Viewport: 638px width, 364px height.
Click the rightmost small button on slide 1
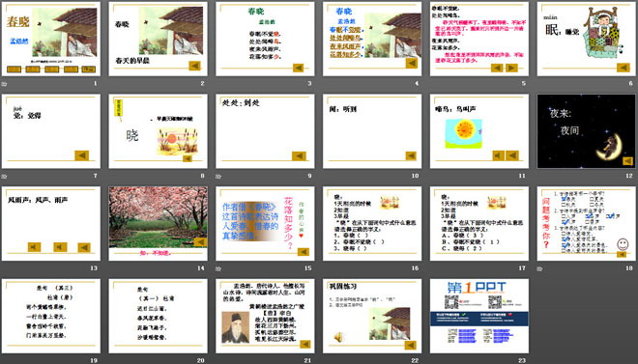point(88,70)
